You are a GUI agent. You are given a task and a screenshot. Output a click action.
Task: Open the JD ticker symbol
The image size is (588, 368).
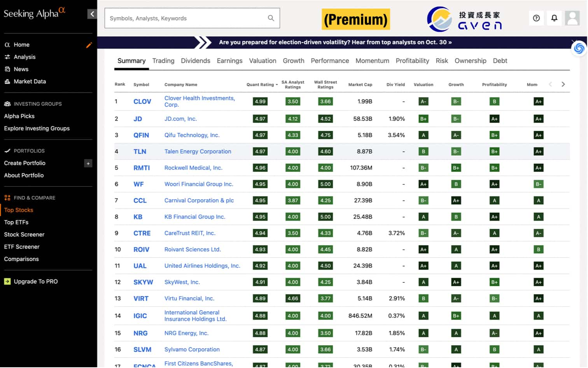[x=138, y=119]
